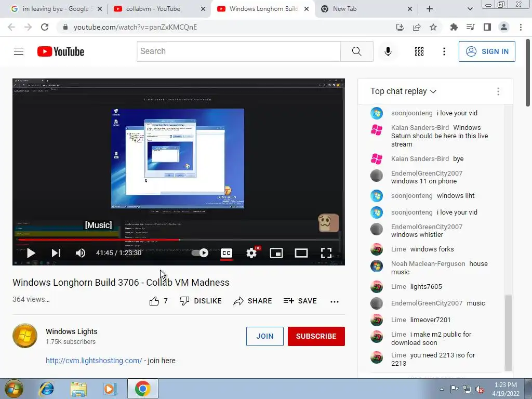Activate miniplayer mode

tap(276, 253)
